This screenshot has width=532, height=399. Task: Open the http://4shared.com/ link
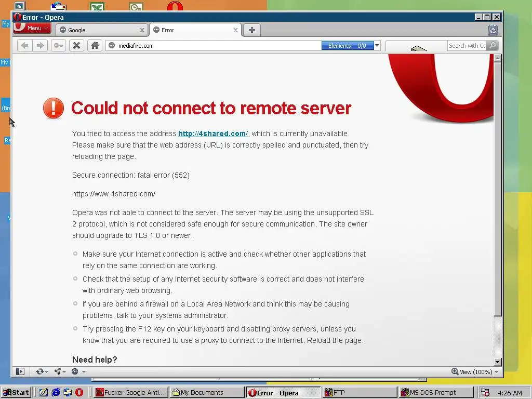(212, 134)
